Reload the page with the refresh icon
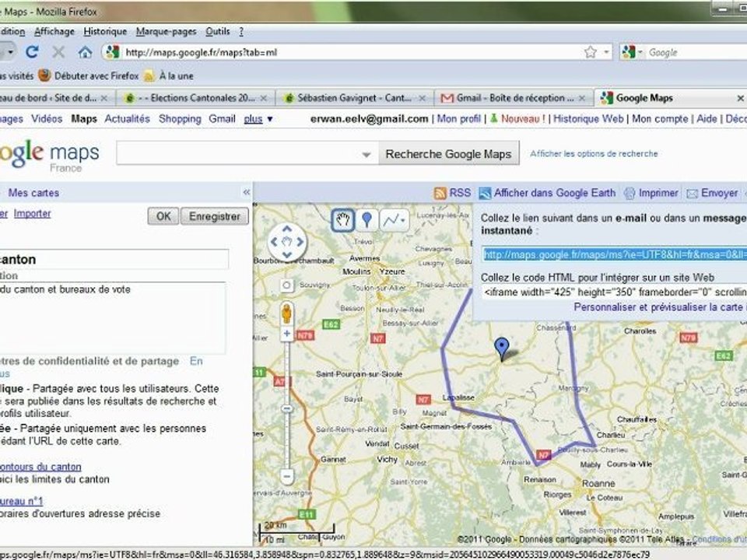 [32, 51]
